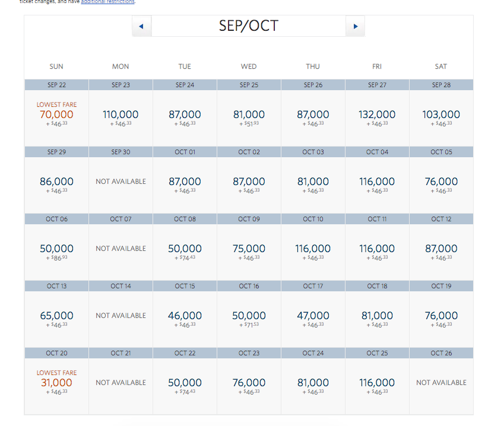Select Sep 29 fare of 86,000
The width and height of the screenshot is (504, 426).
pyautogui.click(x=56, y=182)
